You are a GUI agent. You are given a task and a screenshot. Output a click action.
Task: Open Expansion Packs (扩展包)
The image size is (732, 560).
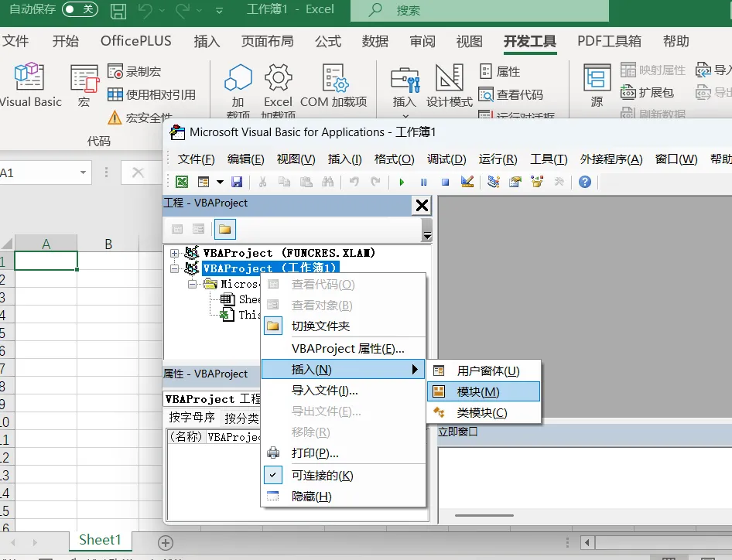point(647,92)
